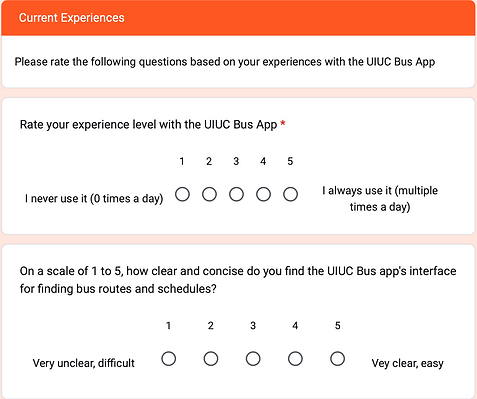Image resolution: width=477 pixels, height=399 pixels.
Task: Select rating 4 for experience level
Action: point(263,194)
